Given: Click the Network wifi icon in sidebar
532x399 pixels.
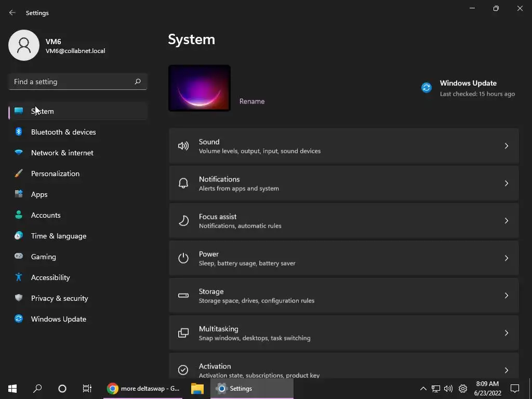Looking at the screenshot, I should pos(19,152).
